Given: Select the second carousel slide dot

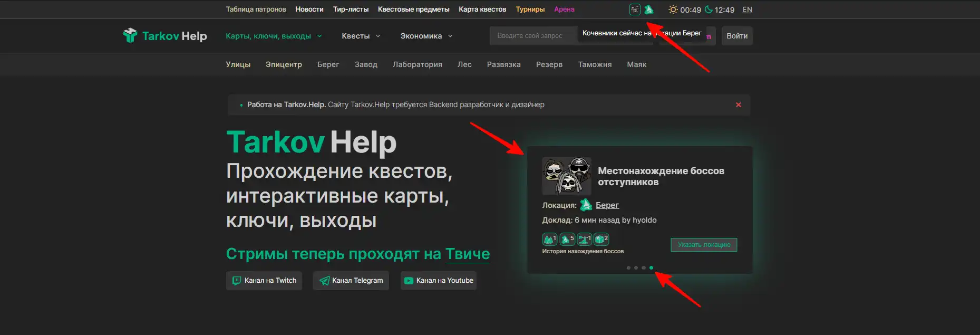Looking at the screenshot, I should pyautogui.click(x=636, y=268).
